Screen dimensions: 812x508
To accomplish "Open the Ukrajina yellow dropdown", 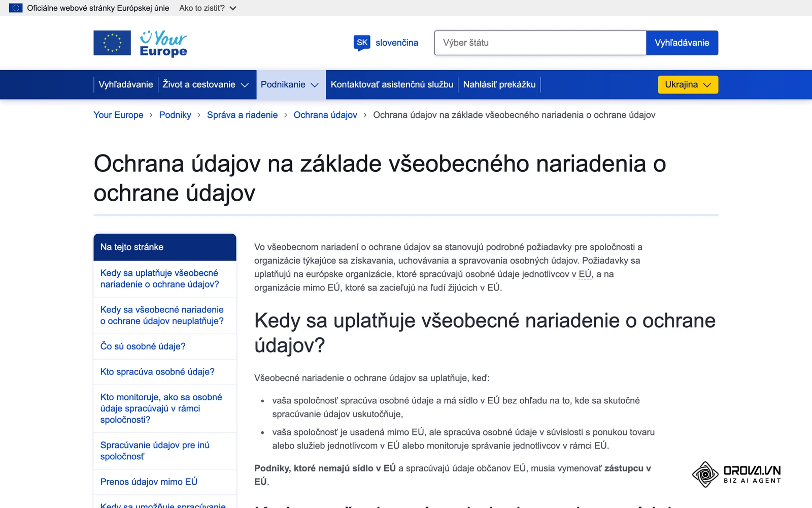I will pos(688,84).
